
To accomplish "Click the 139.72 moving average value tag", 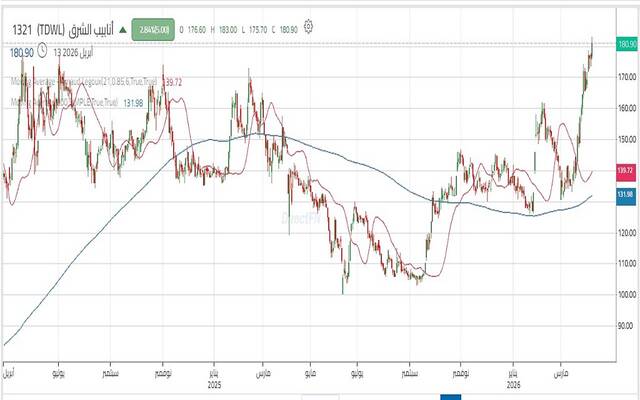I will (627, 173).
